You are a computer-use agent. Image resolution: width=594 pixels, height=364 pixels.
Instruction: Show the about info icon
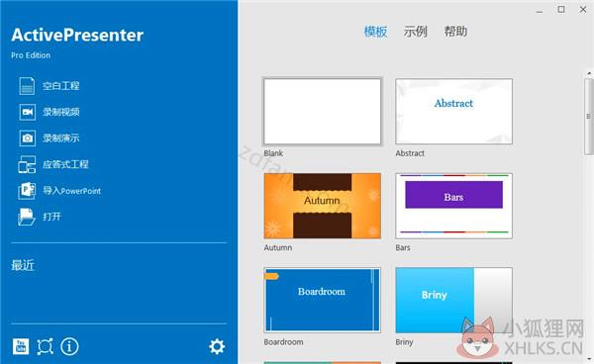pos(69,346)
